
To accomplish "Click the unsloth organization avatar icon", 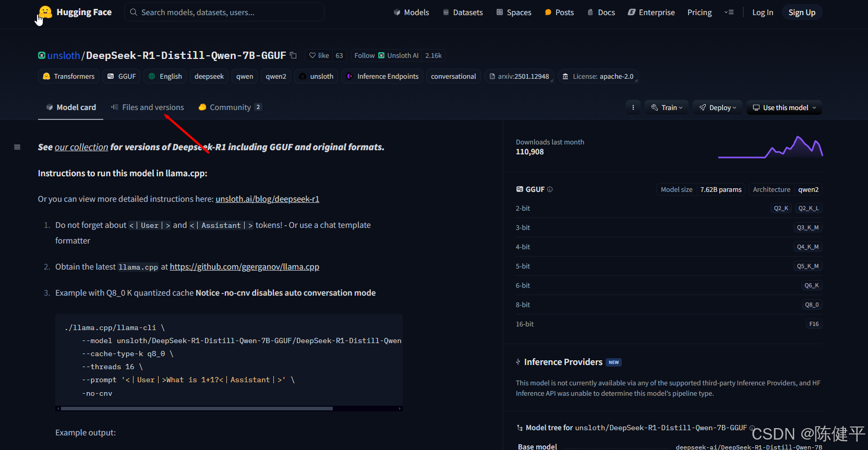I will pos(42,55).
